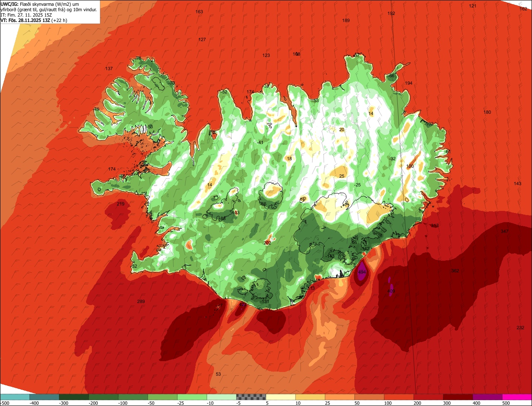This screenshot has width=532, height=406.
Task: Click light green swatch between -25 and -10
Action: (192, 397)
